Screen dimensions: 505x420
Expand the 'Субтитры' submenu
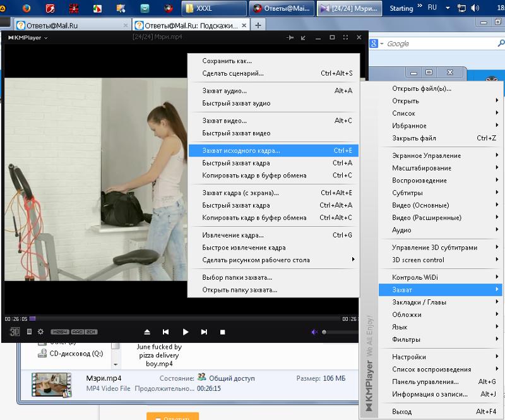click(x=440, y=193)
